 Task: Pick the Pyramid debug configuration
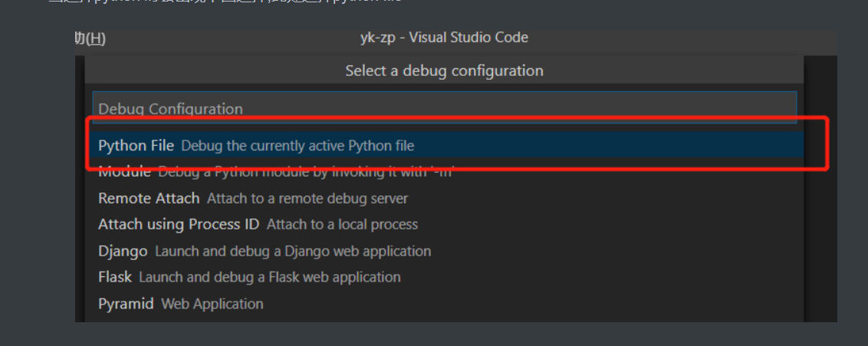point(126,304)
